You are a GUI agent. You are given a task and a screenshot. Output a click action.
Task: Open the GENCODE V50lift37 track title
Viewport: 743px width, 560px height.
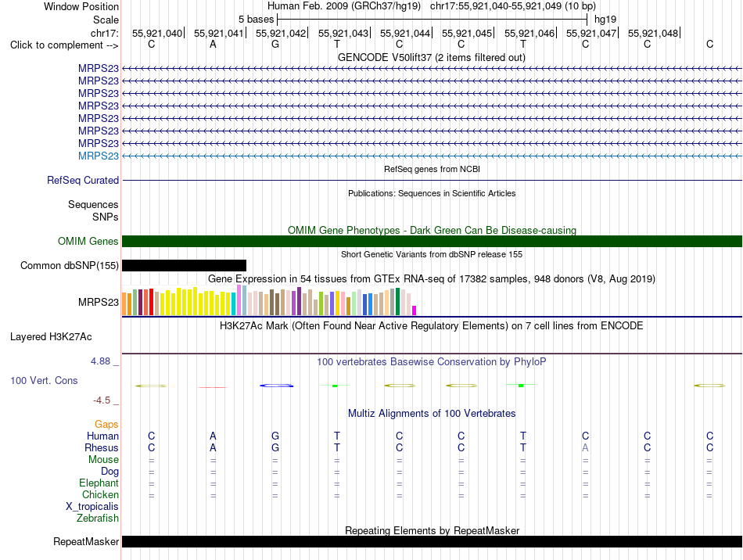[x=432, y=57]
